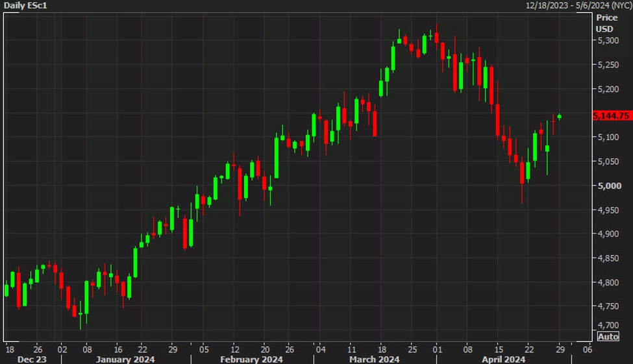This screenshot has width=633, height=364.
Task: Click the 05 date tick in February
Action: click(204, 350)
